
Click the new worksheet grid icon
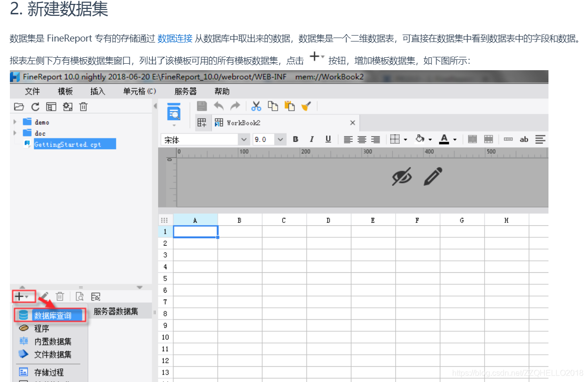(202, 123)
